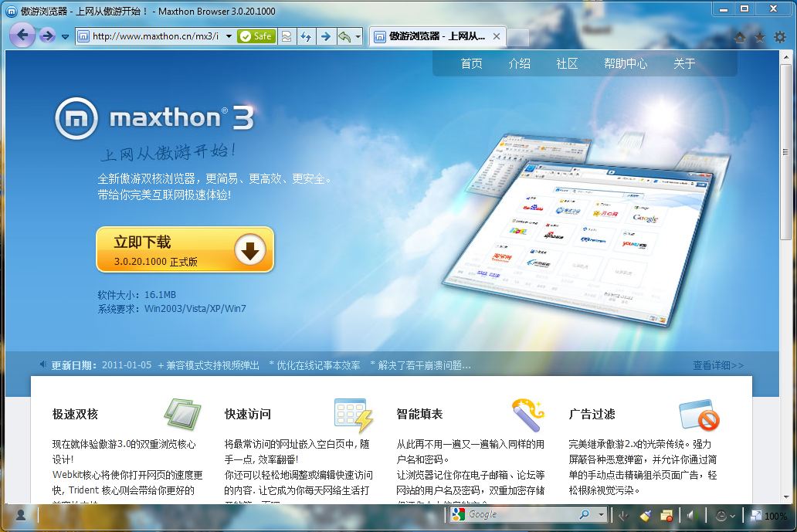Click the compatibility view icon beside Safe
This screenshot has height=532, width=797.
(x=287, y=36)
